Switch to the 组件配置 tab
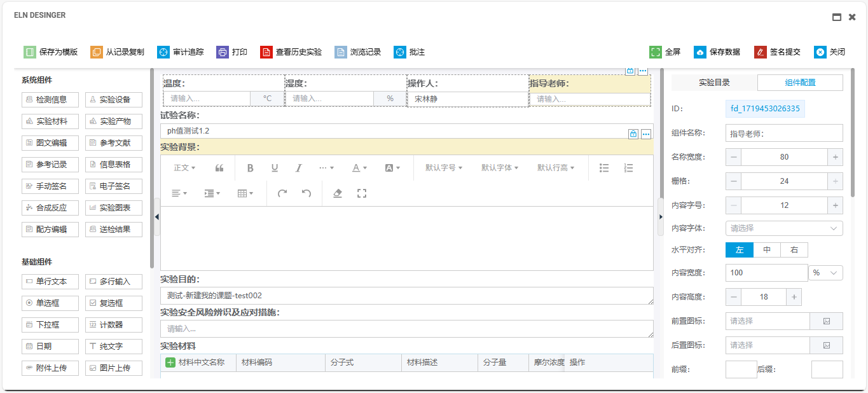Screen dimensions: 868x393 tap(800, 83)
